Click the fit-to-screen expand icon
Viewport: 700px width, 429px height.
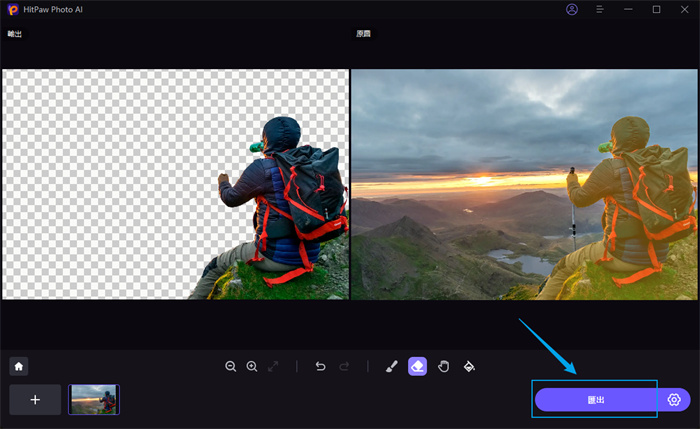274,367
